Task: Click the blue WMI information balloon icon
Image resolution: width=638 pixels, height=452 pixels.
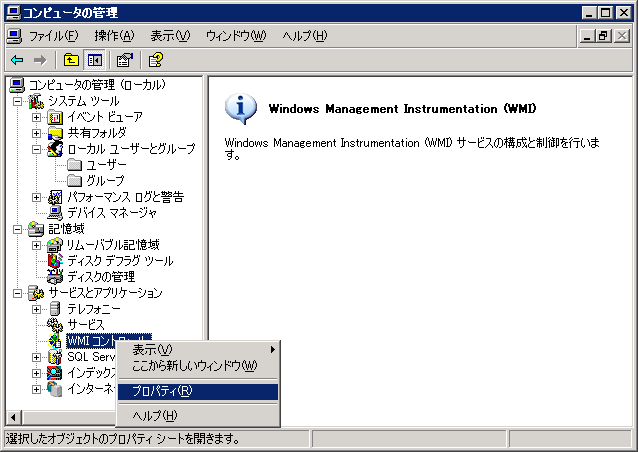Action: click(x=240, y=108)
